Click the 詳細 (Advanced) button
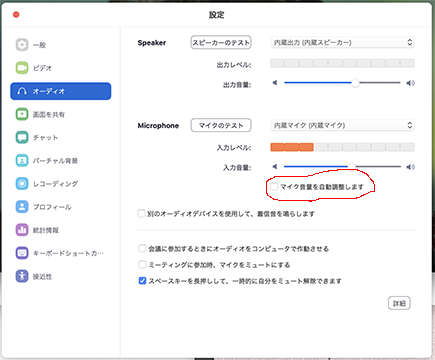 pos(399,303)
